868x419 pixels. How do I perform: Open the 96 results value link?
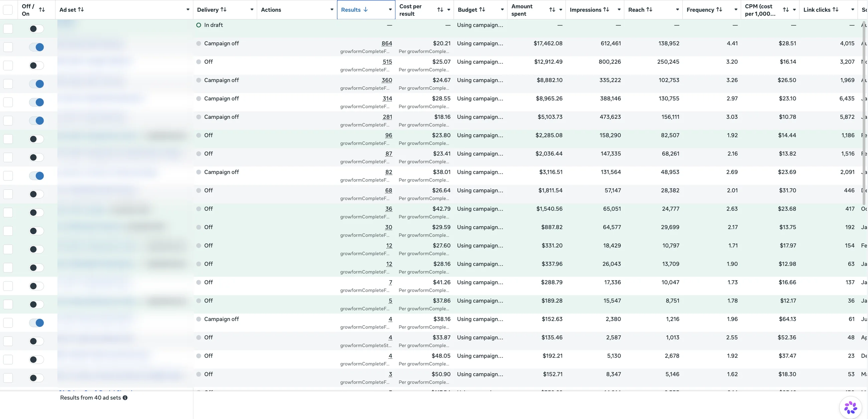[389, 135]
